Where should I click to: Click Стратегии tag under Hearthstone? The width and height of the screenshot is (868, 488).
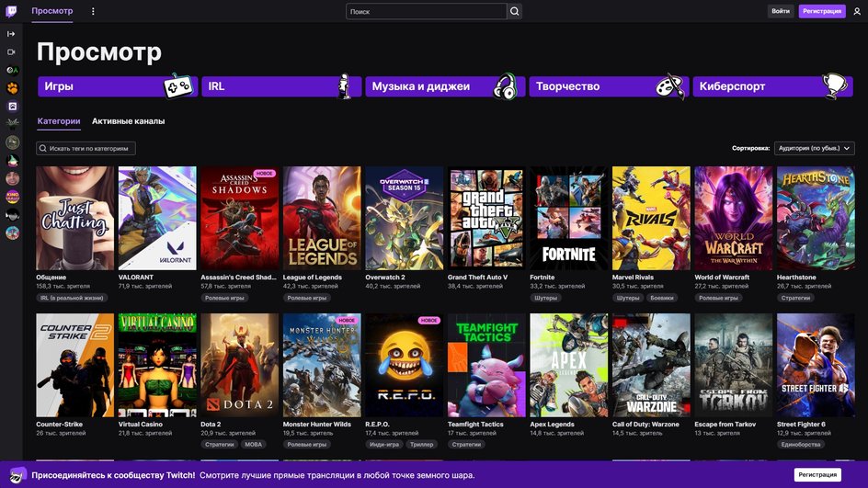click(795, 298)
